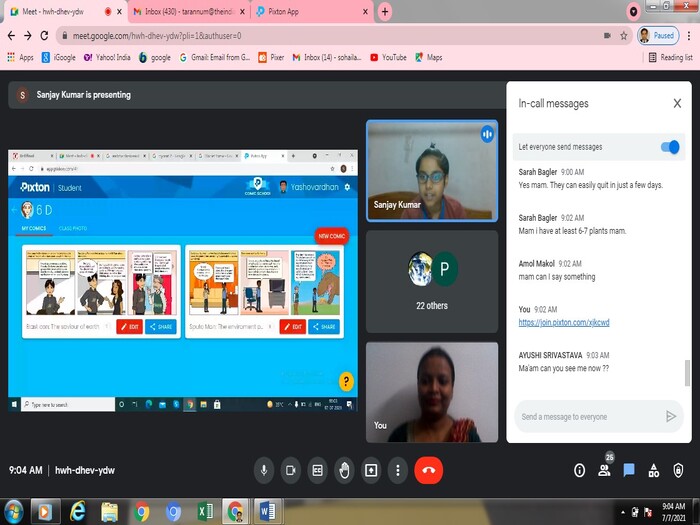Switch to the Gmail Inbox (430) tab

click(x=188, y=12)
